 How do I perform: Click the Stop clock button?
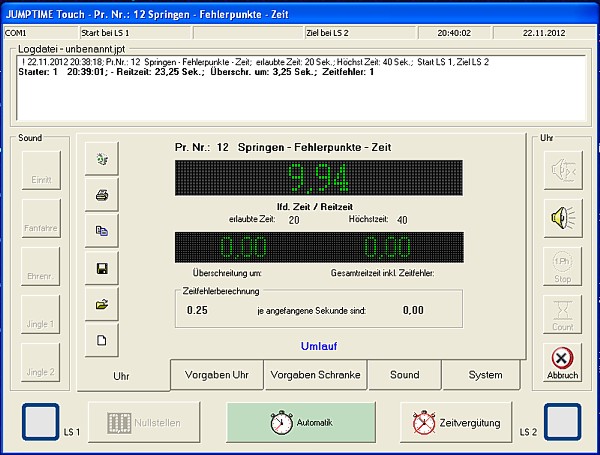point(562,266)
